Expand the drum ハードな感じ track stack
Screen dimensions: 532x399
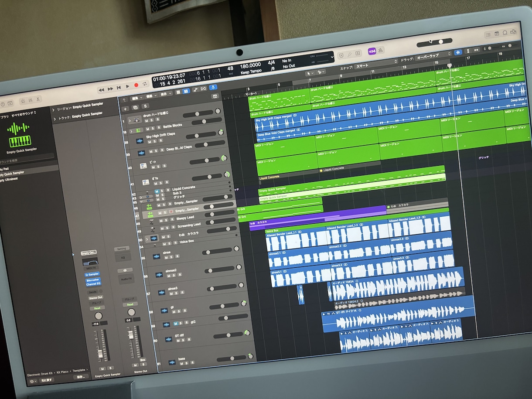130,120
